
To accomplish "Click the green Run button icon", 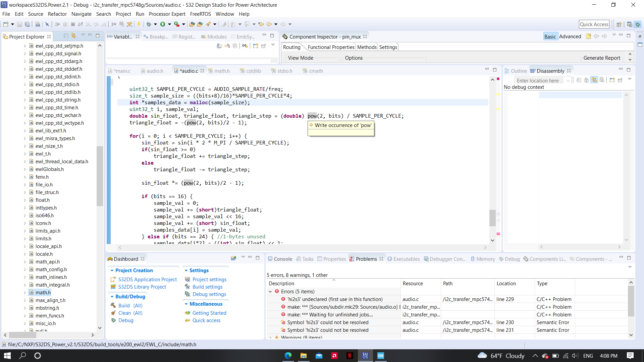I will (x=163, y=24).
